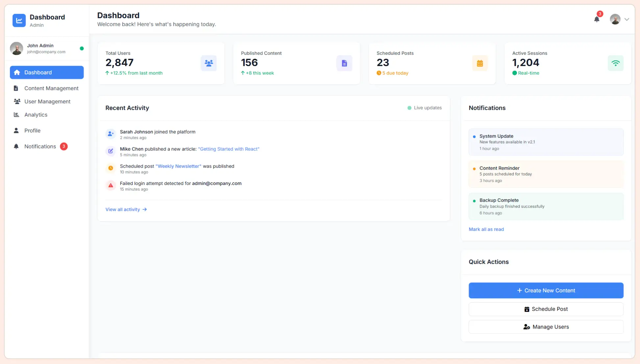Screen dimensions: 640x364
Task: Open the Notifications sidebar item
Action: click(x=40, y=146)
